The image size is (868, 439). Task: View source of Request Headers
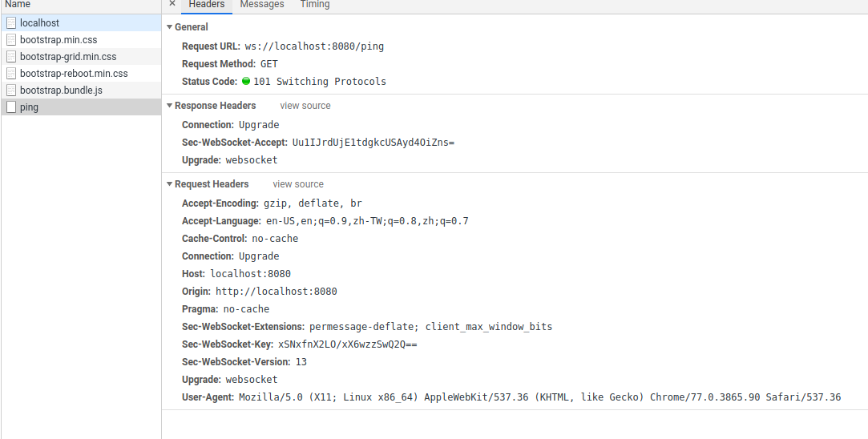click(298, 184)
